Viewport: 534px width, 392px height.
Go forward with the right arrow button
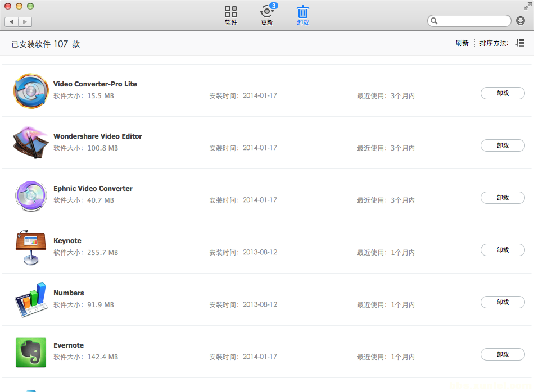pos(25,22)
